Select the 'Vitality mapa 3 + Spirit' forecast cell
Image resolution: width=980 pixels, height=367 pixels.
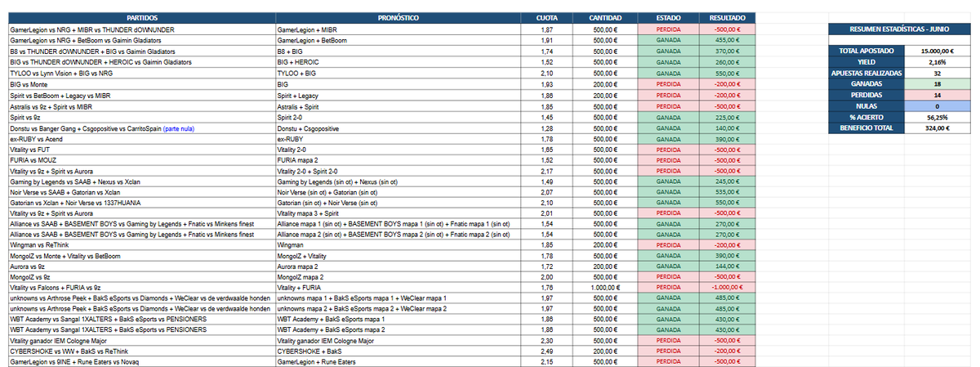pos(399,213)
